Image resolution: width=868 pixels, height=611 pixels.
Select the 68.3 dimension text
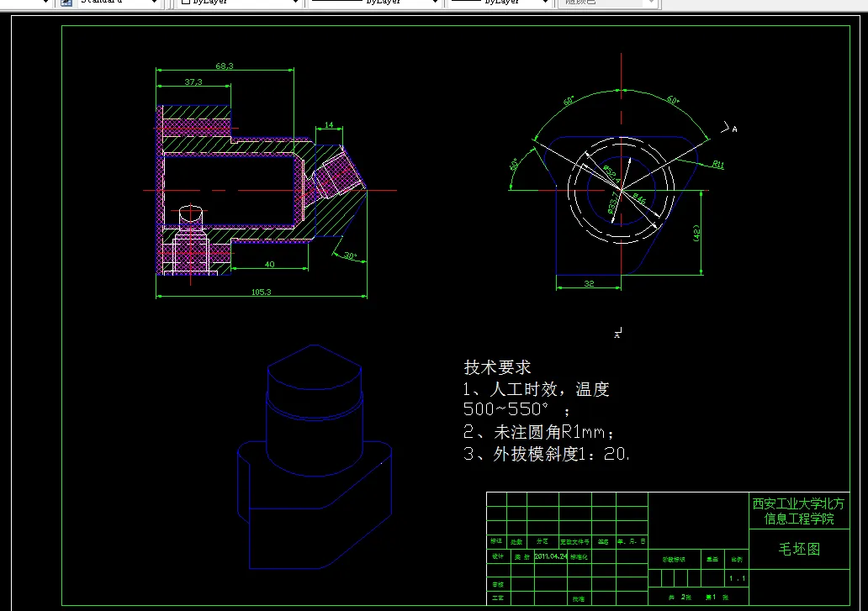225,66
